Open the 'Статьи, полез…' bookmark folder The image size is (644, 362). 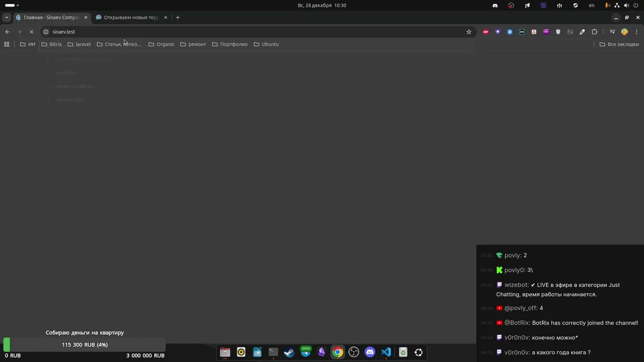[119, 44]
